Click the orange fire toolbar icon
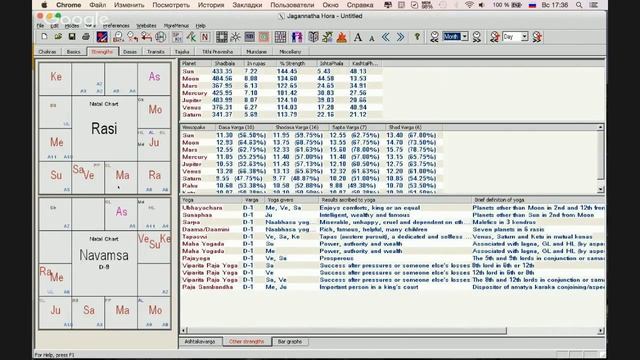Image resolution: width=640 pixels, height=360 pixels. [342, 37]
